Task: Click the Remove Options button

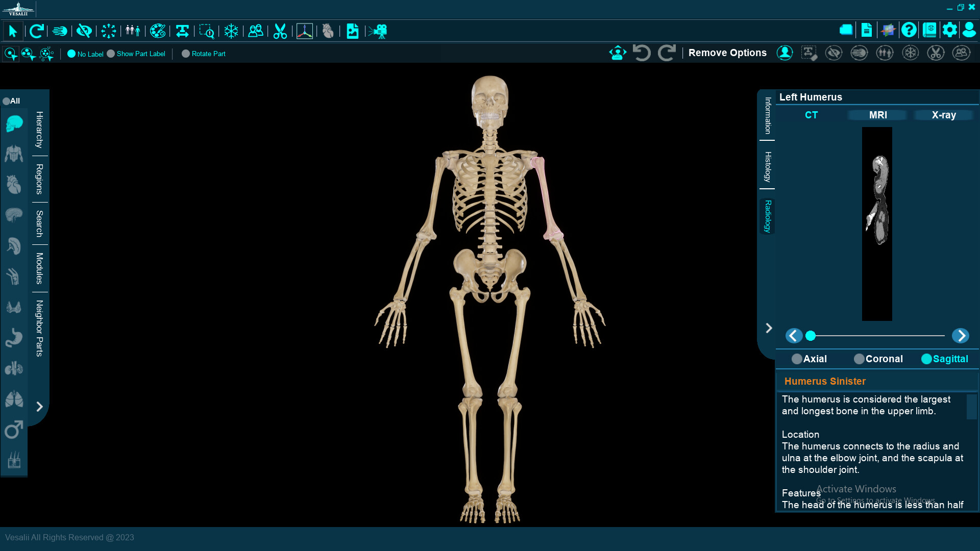Action: coord(727,53)
